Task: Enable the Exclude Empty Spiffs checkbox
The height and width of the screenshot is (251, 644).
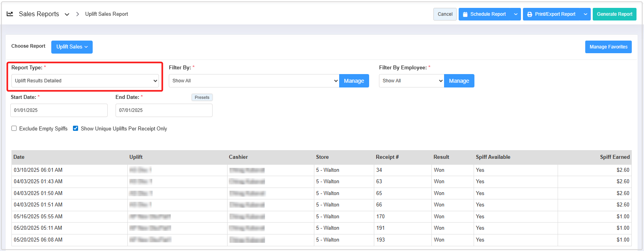Action: [14, 128]
